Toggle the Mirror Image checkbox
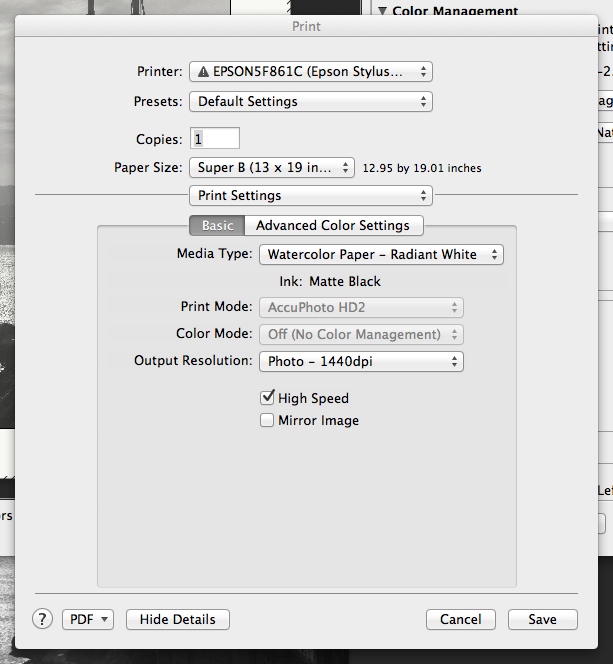613x664 pixels. click(267, 421)
